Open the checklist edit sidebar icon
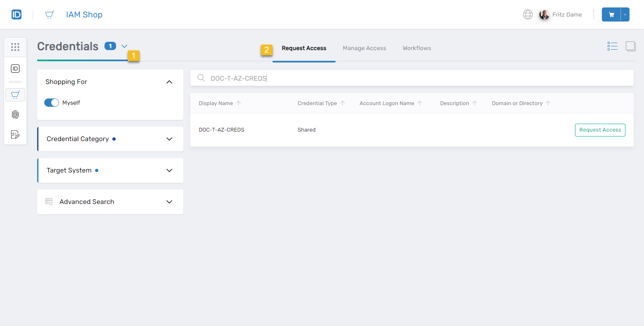 pos(15,134)
